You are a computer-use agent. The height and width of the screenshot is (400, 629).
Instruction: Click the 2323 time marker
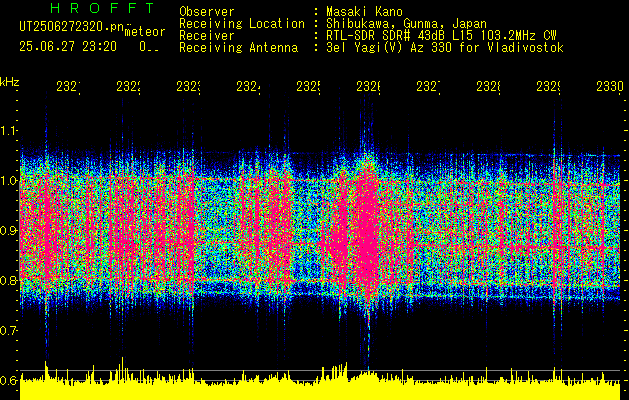tap(189, 86)
